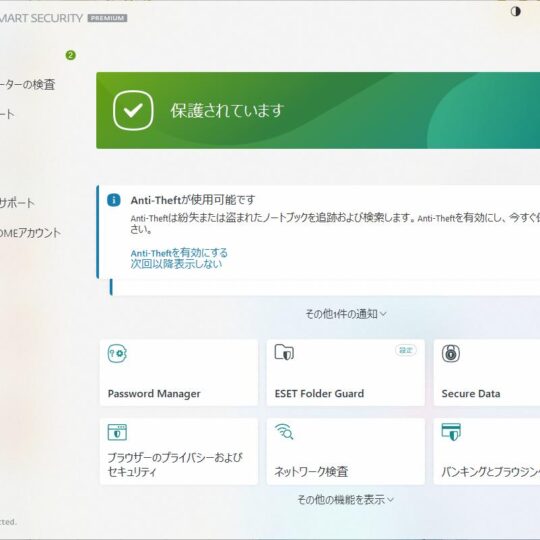Click the Secure Data padlock icon
540x540 pixels.
tap(451, 353)
